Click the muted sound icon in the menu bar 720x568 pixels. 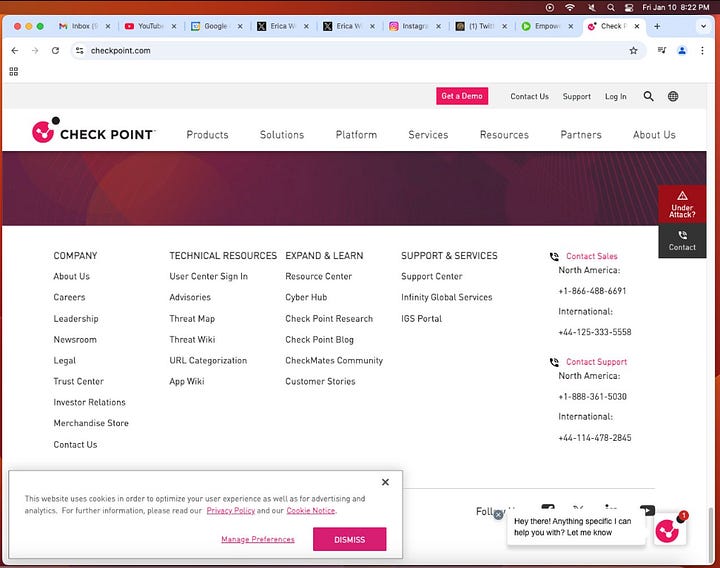pyautogui.click(x=592, y=7)
